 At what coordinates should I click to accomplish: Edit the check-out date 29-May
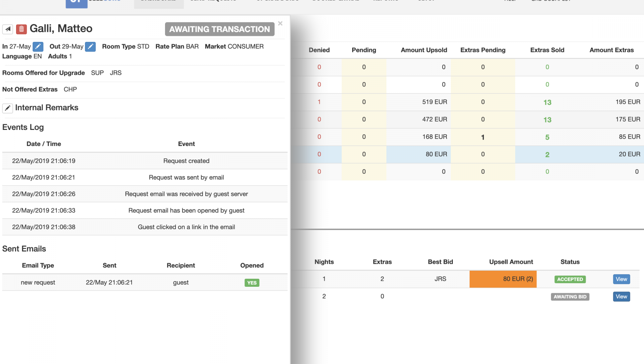point(91,47)
